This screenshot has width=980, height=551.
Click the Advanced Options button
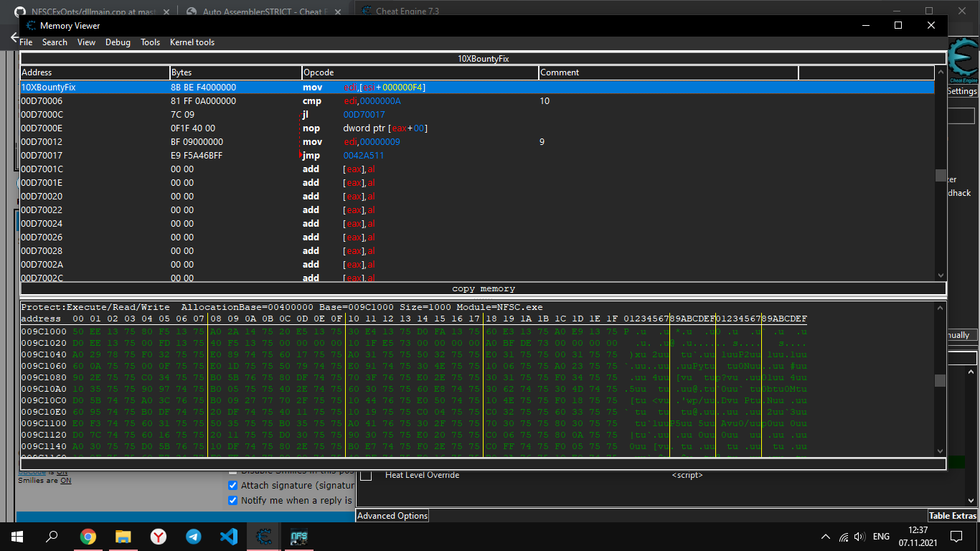(x=392, y=516)
